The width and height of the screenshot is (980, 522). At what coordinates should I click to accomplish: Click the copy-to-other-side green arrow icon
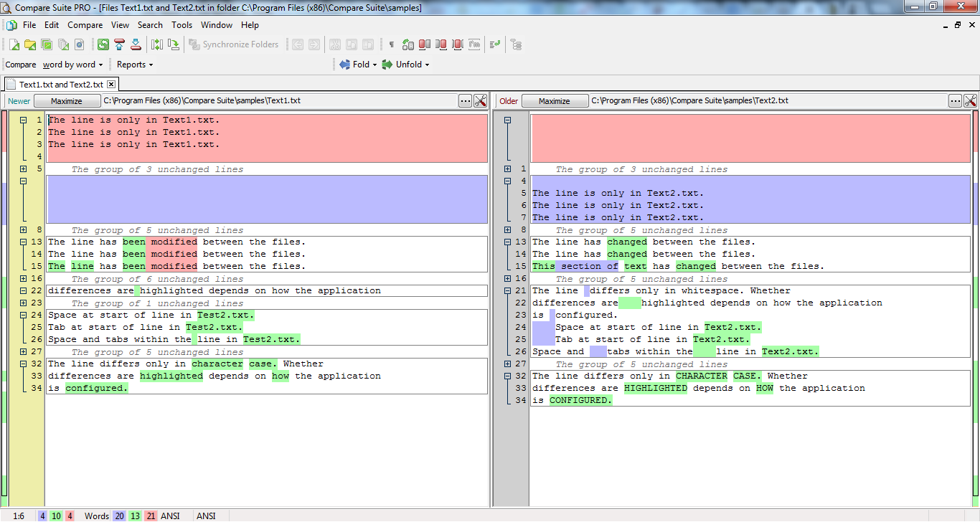[174, 44]
